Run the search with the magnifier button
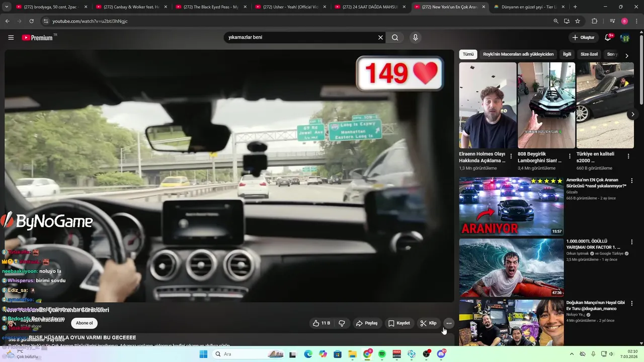This screenshot has width=644, height=362. click(x=395, y=37)
